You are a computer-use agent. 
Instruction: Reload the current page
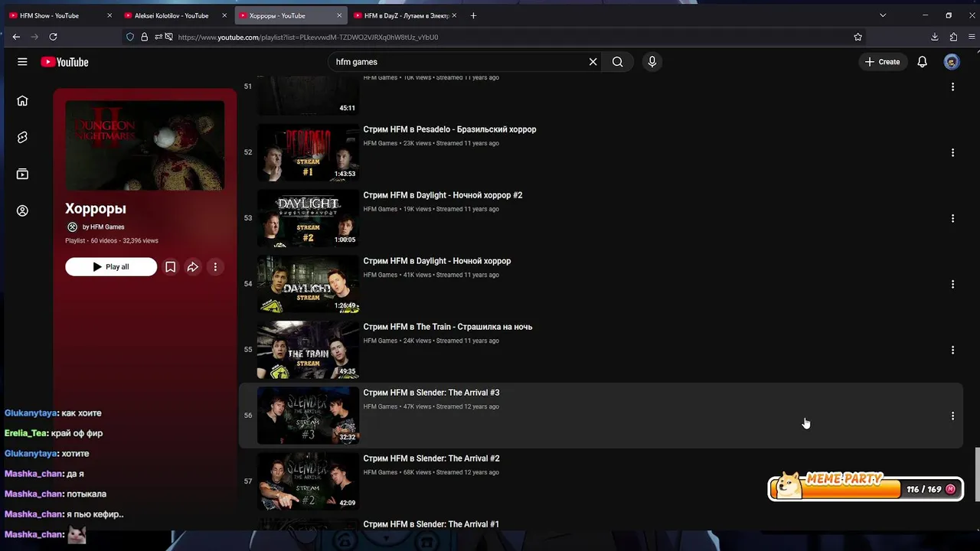53,37
